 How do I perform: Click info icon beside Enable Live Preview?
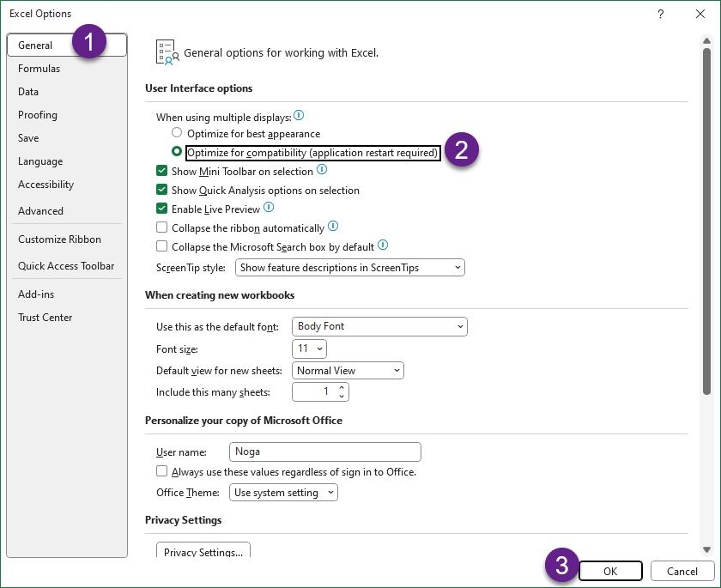(x=269, y=208)
